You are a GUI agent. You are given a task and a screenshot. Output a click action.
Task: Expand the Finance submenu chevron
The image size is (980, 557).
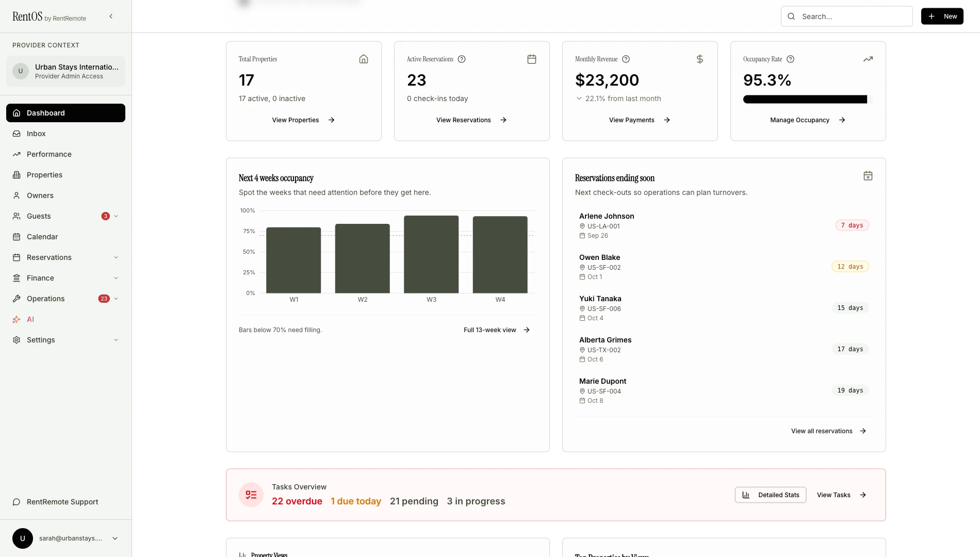[116, 278]
